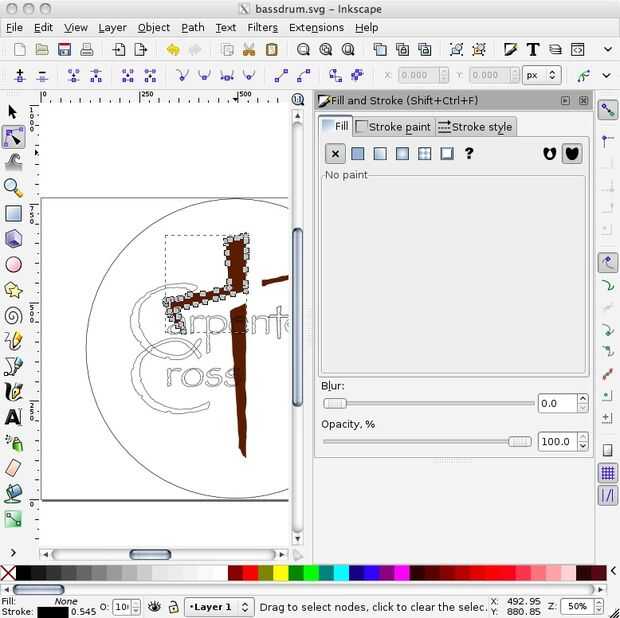Click the flat color fill button
This screenshot has width=620, height=618.
(357, 153)
